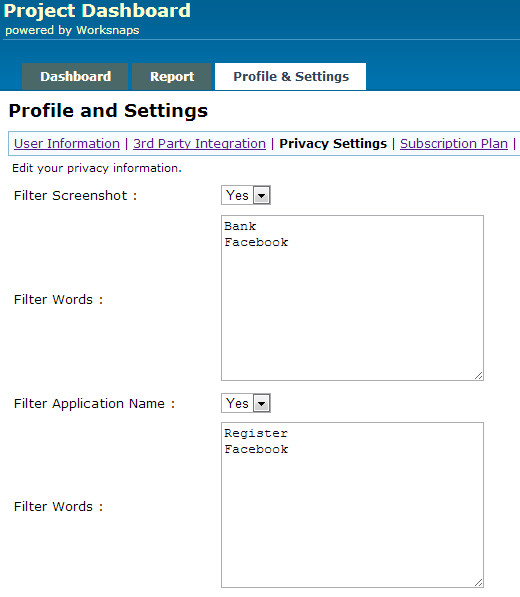The height and width of the screenshot is (597, 520).
Task: Click inside the application filter words textarea
Action: point(353,505)
